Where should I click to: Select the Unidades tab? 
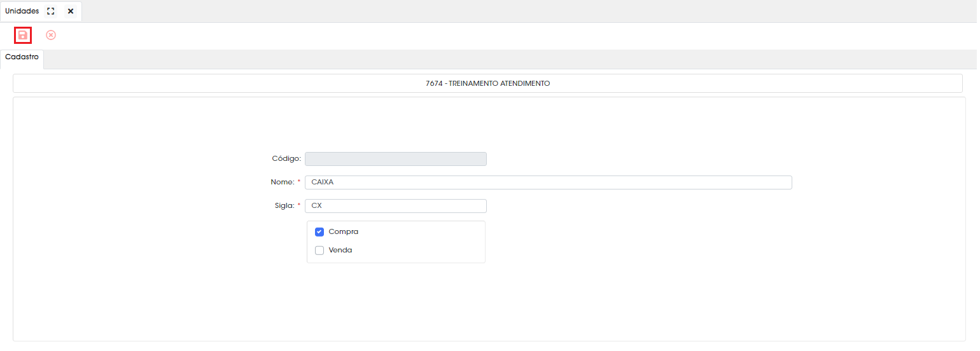coord(22,11)
